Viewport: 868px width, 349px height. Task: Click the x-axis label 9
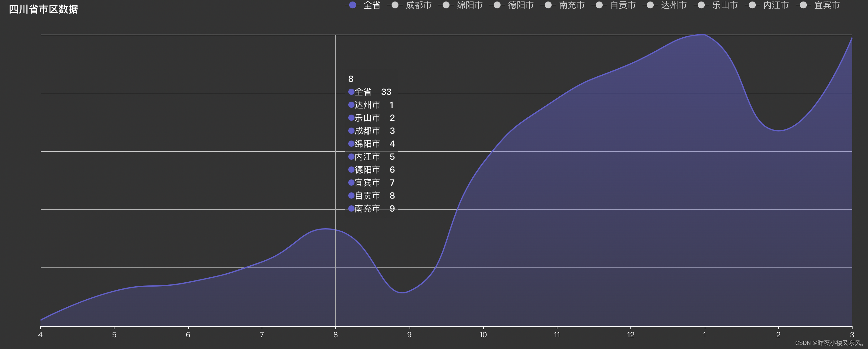409,334
